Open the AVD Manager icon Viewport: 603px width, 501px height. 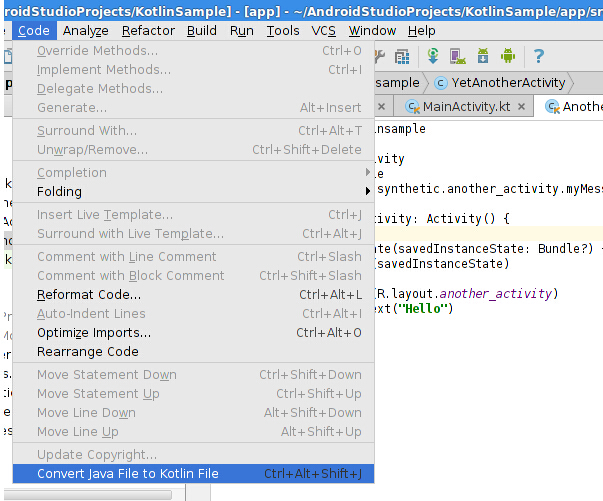tap(458, 56)
